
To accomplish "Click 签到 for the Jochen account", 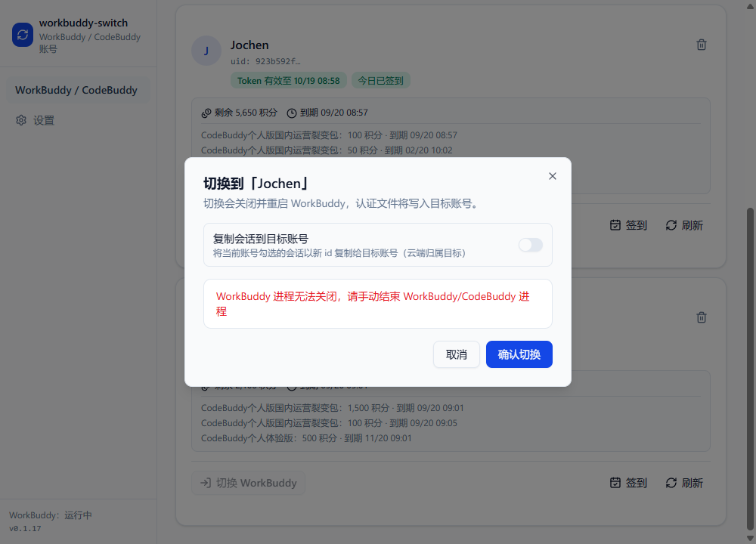I will tap(628, 225).
